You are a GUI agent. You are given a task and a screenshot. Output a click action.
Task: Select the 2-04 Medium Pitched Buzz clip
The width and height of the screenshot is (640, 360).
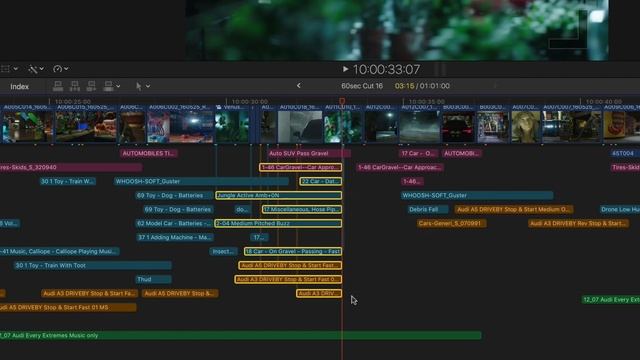[278, 223]
